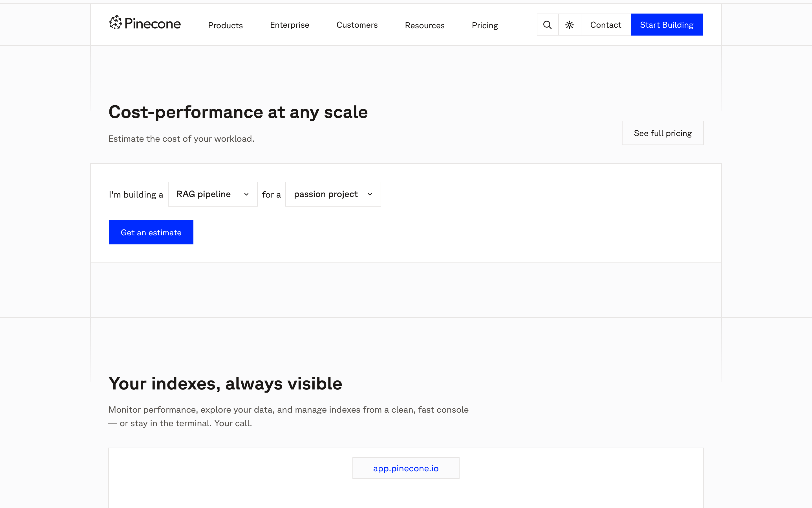This screenshot has width=812, height=508.
Task: Open the Enterprise menu item
Action: (290, 25)
